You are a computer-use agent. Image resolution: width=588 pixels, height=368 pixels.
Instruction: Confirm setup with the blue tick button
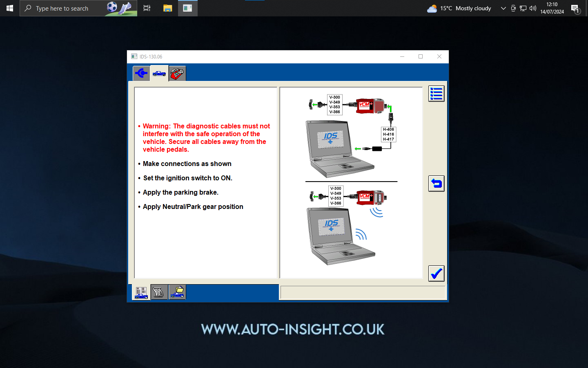[x=436, y=274]
